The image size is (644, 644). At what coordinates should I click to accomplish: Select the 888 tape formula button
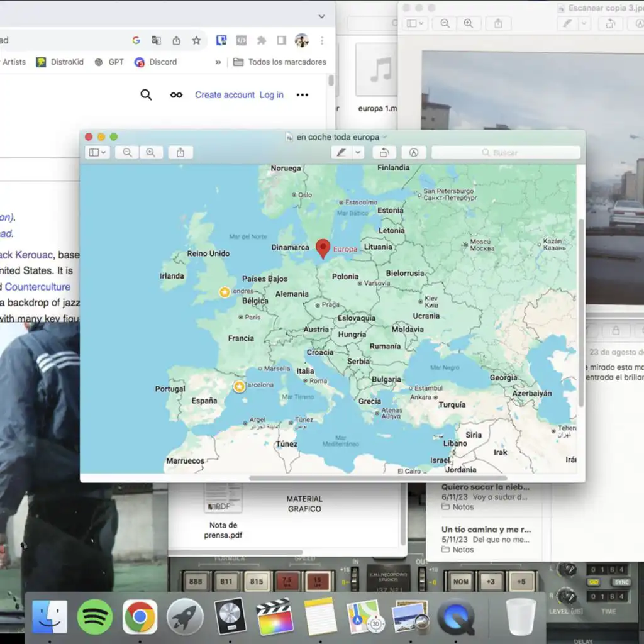click(x=196, y=582)
